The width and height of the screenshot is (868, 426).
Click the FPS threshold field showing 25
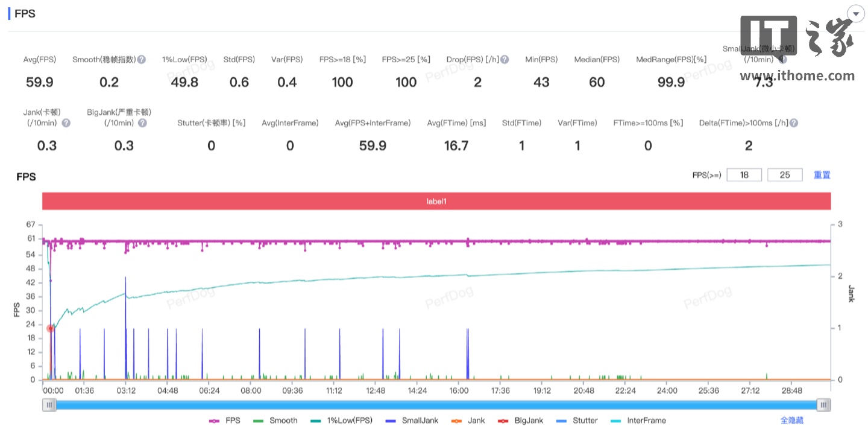[785, 175]
